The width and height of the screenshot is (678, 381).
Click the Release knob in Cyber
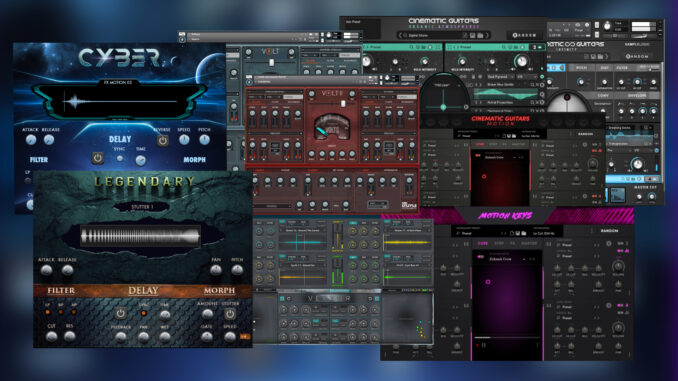[x=49, y=140]
